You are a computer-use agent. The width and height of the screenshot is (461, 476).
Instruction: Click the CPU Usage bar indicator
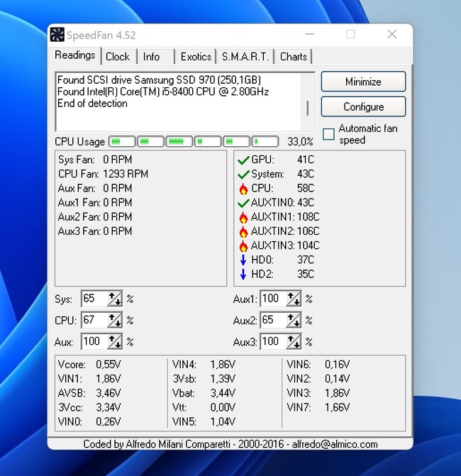pos(194,142)
